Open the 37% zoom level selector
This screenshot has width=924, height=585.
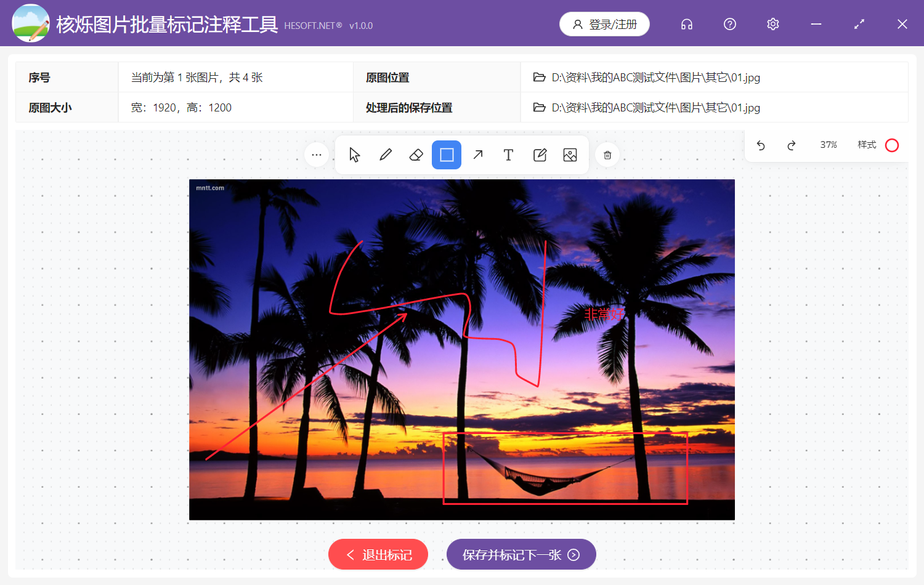(x=829, y=145)
